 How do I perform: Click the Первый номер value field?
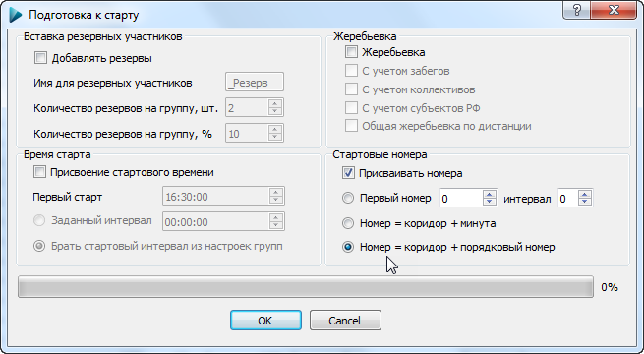tap(461, 198)
